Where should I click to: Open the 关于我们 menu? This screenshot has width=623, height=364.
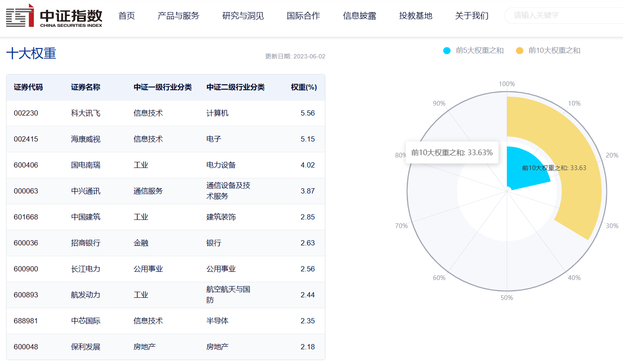[x=472, y=16]
